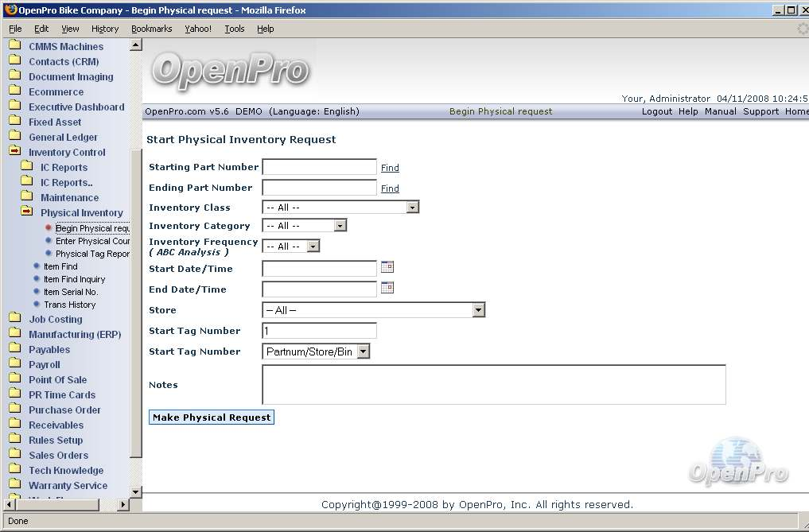Click the Payroll folder icon
Viewport: 809px width, 532px height.
15,364
